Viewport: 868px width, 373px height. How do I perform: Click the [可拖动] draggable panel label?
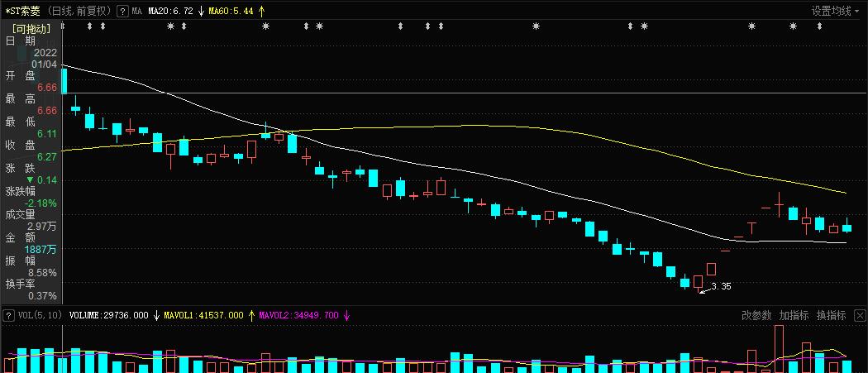31,28
